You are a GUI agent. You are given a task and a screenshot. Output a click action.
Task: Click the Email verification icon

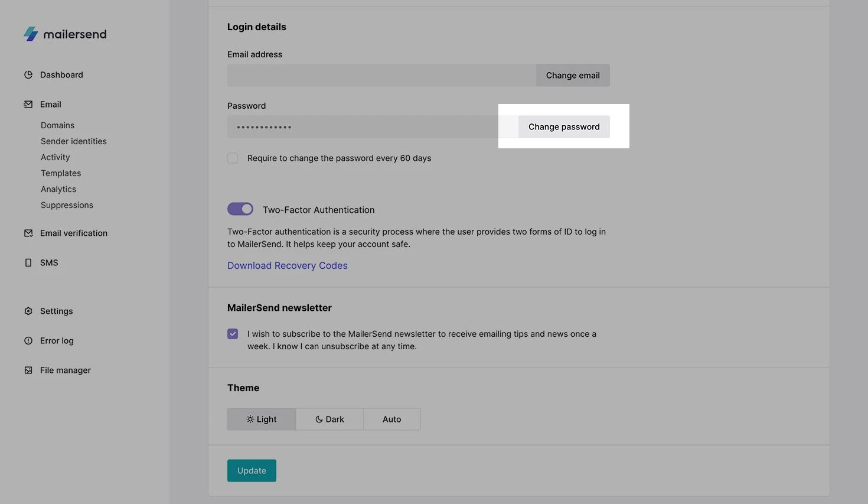click(28, 233)
